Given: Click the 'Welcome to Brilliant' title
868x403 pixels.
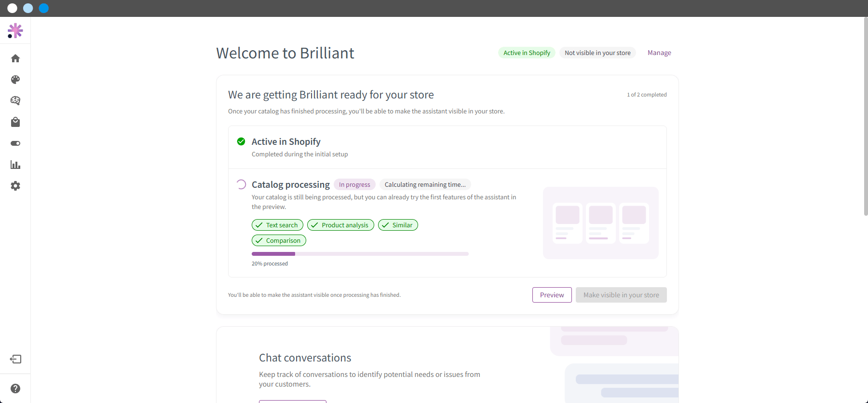Looking at the screenshot, I should pyautogui.click(x=285, y=53).
